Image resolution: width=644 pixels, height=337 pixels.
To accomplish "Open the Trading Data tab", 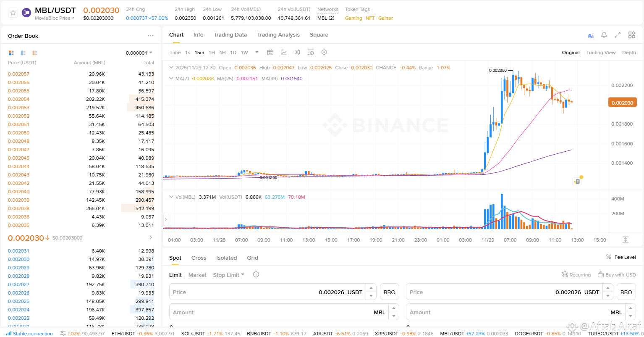I will pyautogui.click(x=230, y=35).
